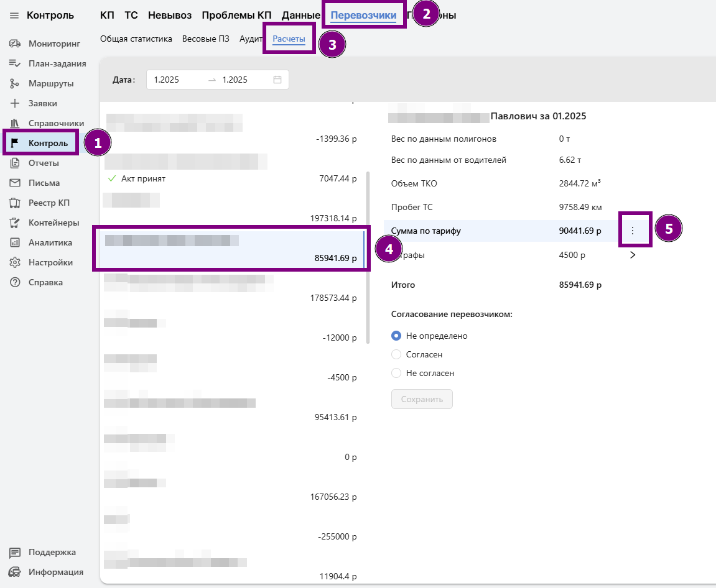Select the Не определено radio button

click(396, 336)
